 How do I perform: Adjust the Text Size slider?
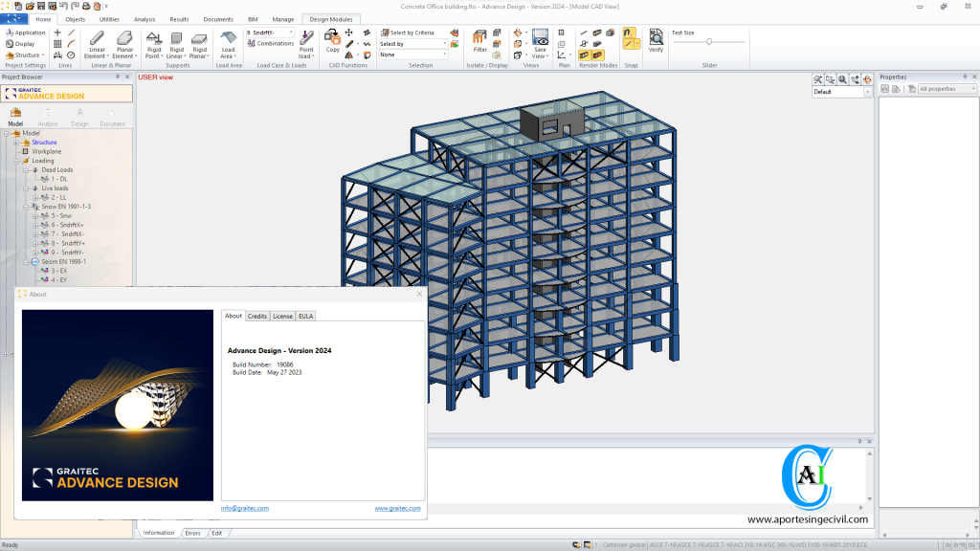point(709,41)
